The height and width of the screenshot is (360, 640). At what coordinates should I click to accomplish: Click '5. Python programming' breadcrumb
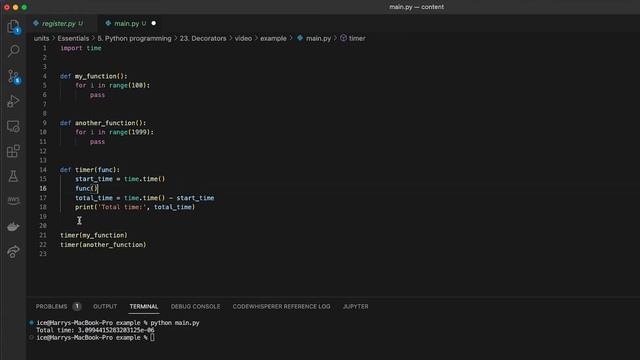tap(134, 38)
